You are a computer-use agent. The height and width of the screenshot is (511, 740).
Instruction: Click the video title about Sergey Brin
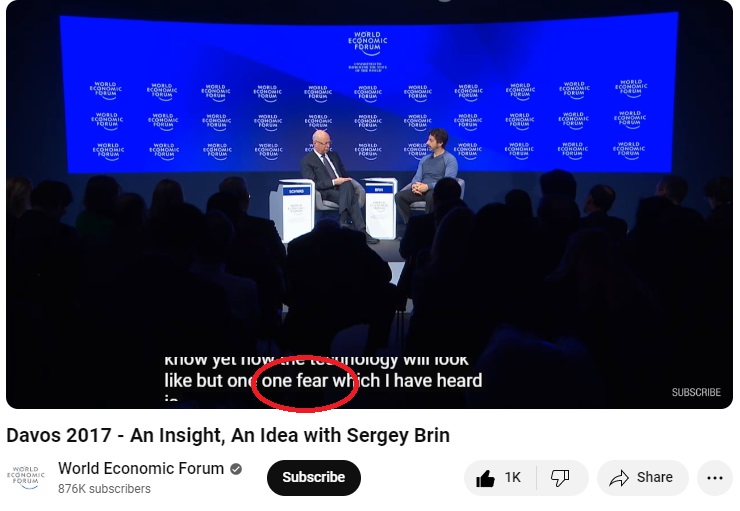(x=228, y=435)
